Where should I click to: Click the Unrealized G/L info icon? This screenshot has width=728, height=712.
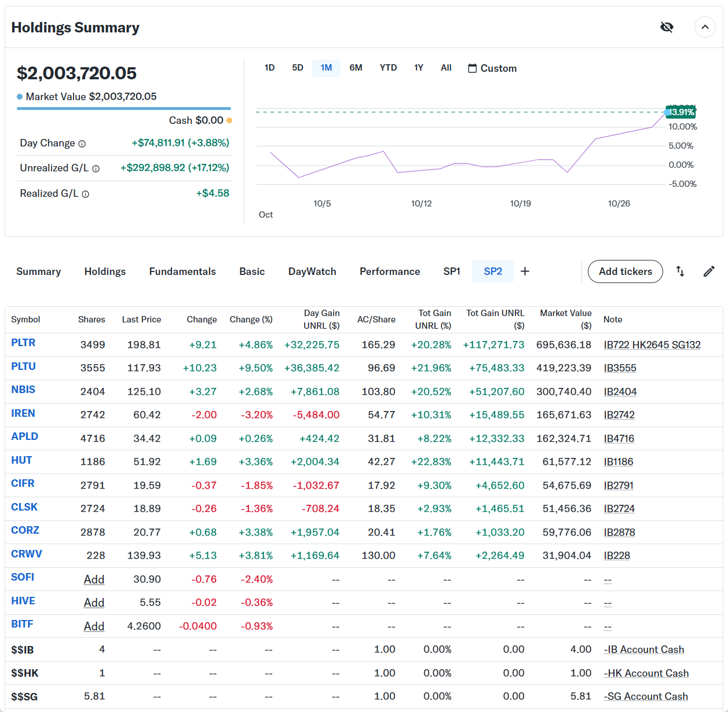[96, 169]
